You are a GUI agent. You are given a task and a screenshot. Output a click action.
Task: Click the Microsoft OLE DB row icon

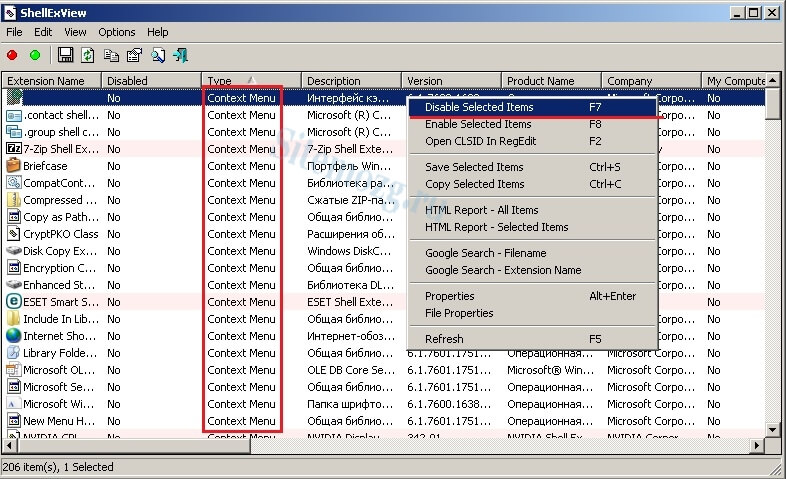tap(13, 370)
